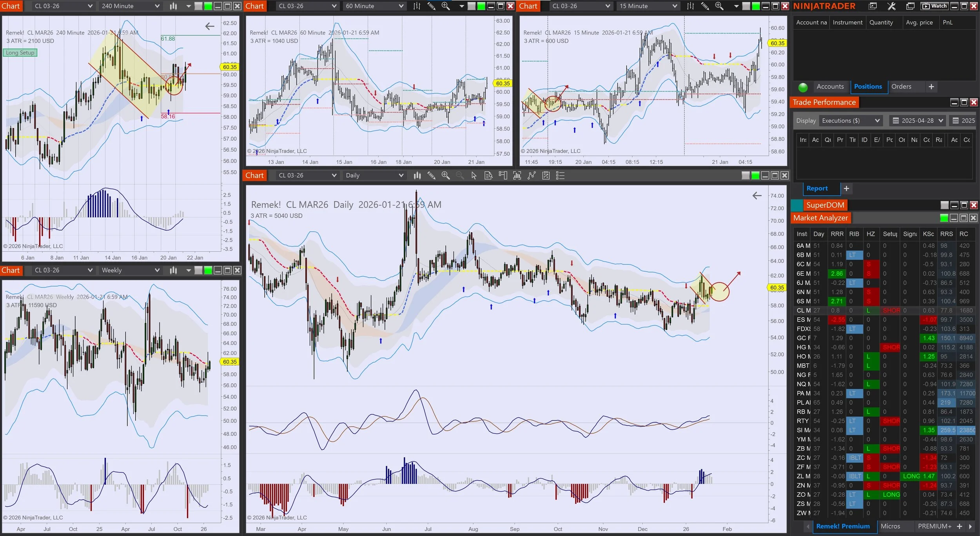Toggle gray interval link on Daily chart
The height and width of the screenshot is (536, 980).
[746, 176]
